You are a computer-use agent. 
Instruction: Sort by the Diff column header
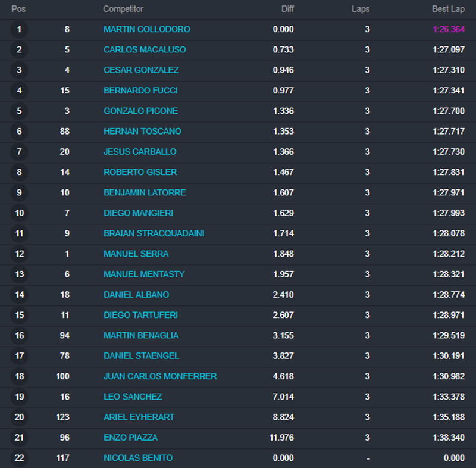pos(287,9)
